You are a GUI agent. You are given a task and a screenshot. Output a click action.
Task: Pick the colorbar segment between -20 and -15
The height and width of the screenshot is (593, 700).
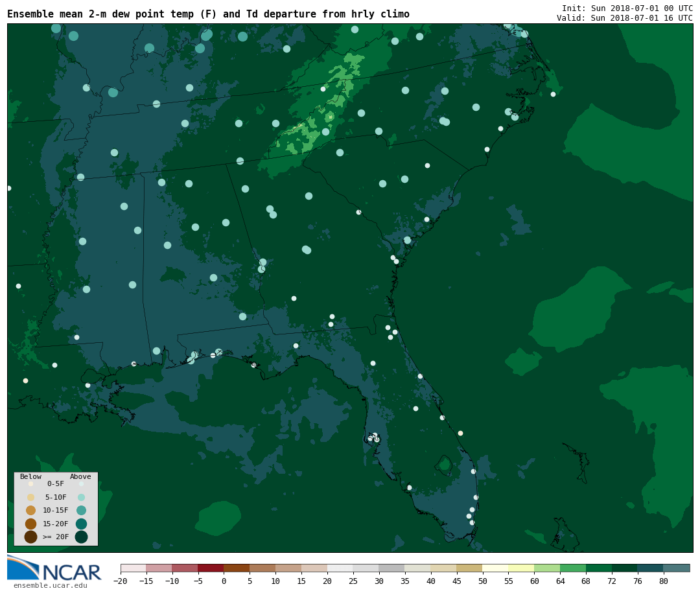[x=134, y=568]
